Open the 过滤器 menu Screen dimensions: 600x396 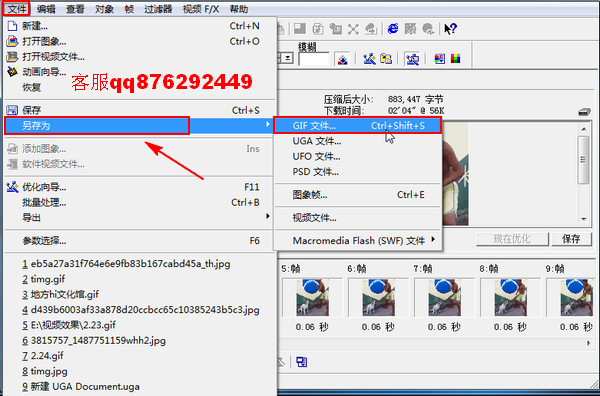[158, 9]
